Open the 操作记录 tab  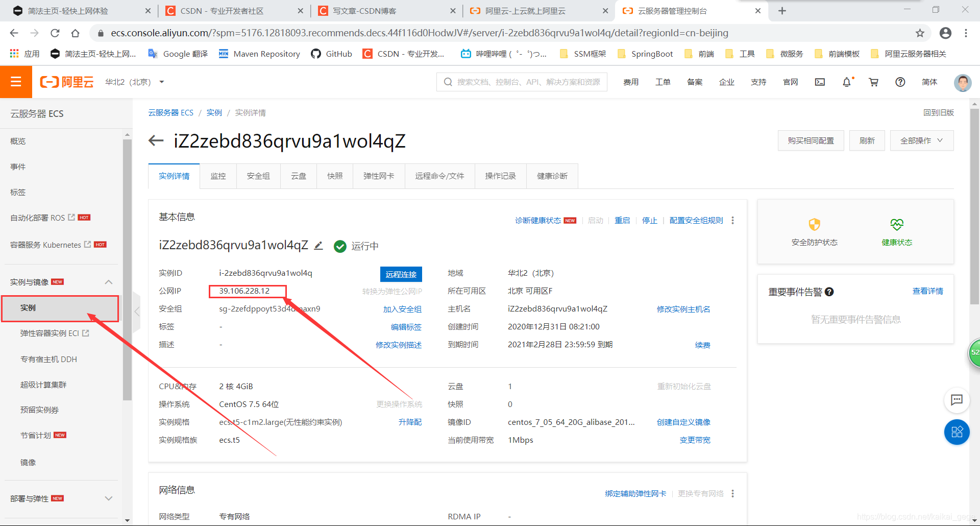pyautogui.click(x=501, y=176)
